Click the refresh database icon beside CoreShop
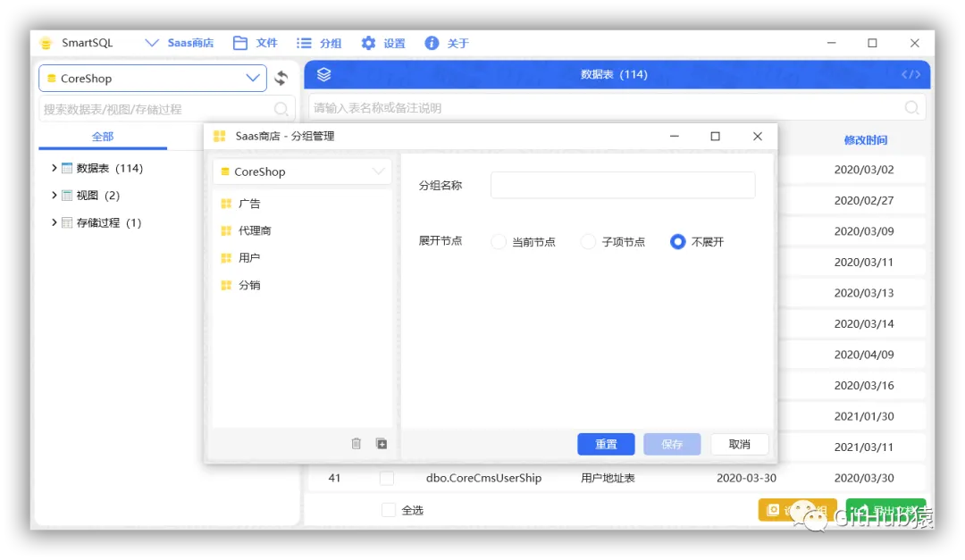Viewport: 965px width, 560px height. pos(281,79)
